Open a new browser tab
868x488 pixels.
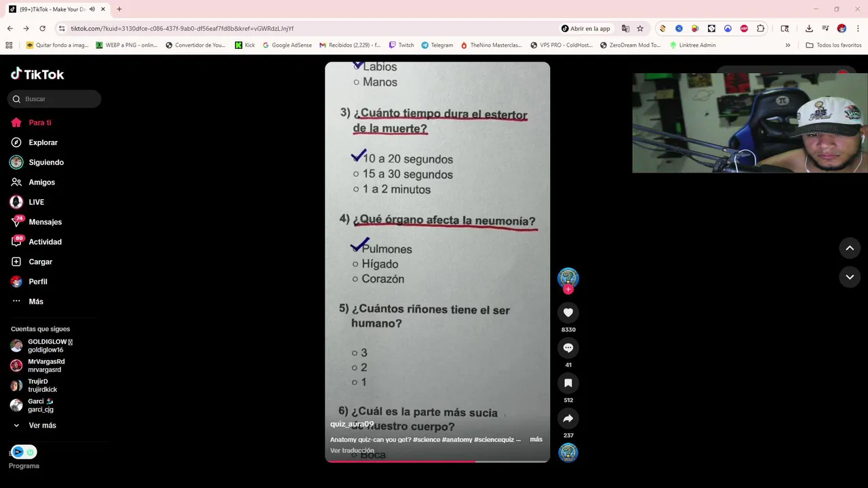[x=119, y=9]
